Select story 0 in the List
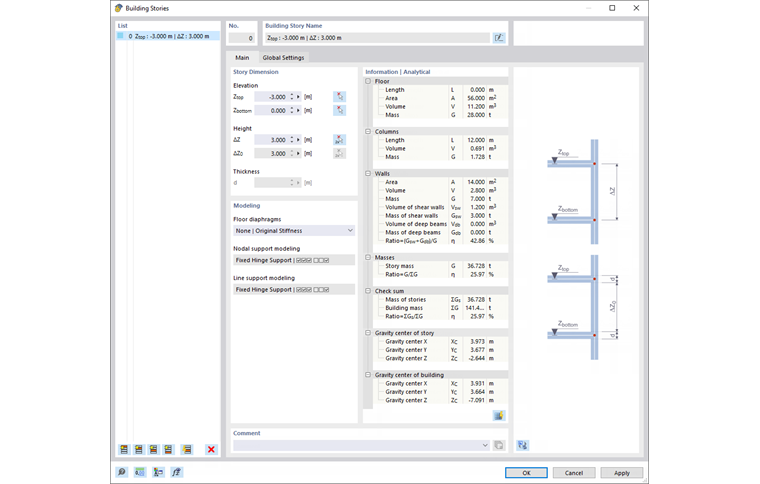The width and height of the screenshot is (760, 484). pyautogui.click(x=168, y=36)
